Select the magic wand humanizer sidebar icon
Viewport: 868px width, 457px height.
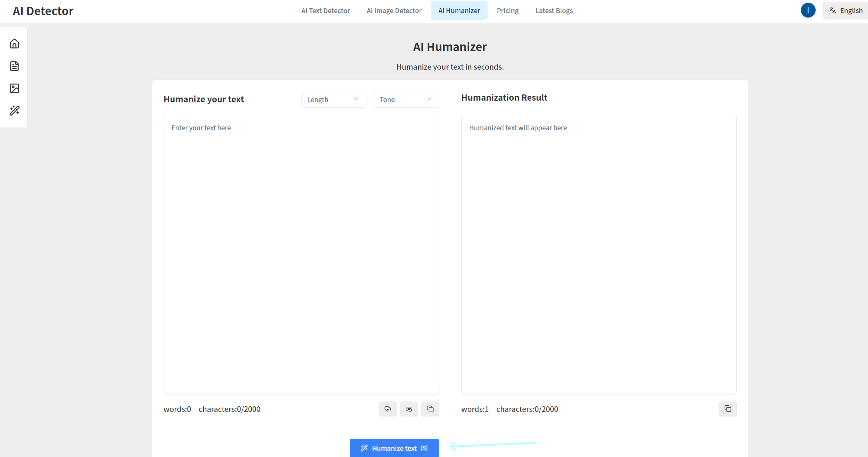tap(14, 111)
